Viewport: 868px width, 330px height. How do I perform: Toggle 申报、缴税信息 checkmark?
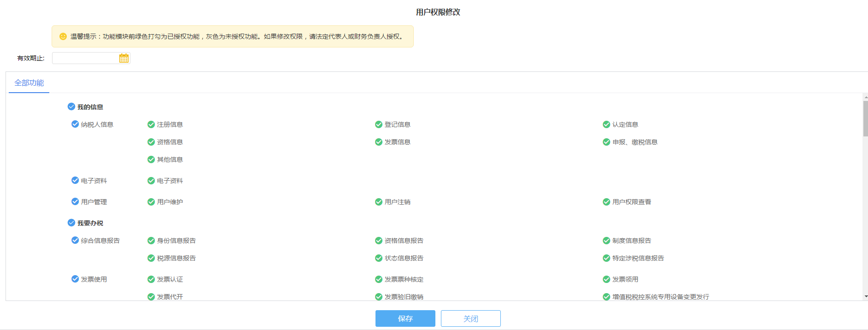(606, 142)
